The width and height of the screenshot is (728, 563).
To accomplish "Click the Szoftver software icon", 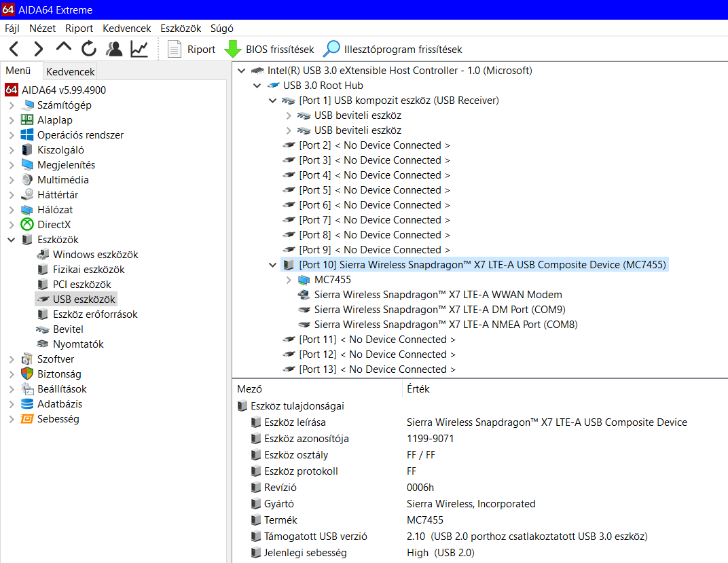I will click(27, 359).
